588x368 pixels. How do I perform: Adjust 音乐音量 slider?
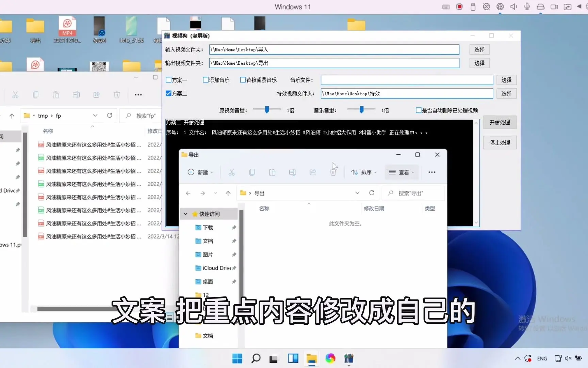(x=361, y=109)
